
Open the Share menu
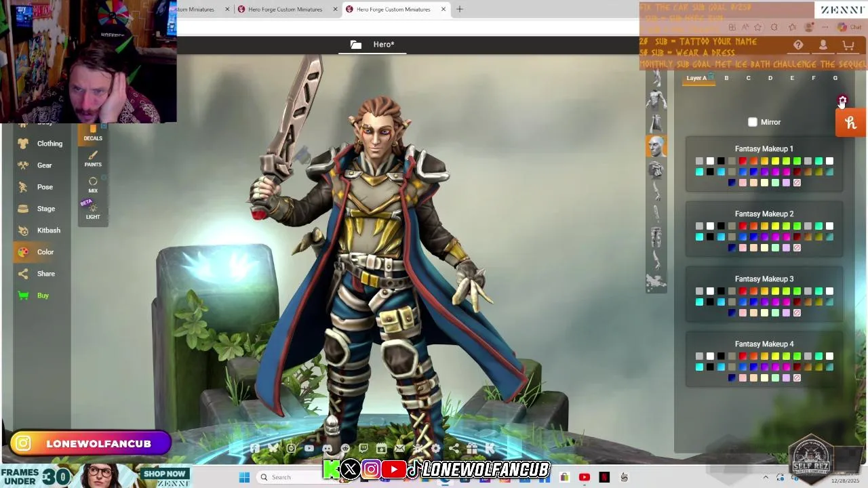pos(41,274)
